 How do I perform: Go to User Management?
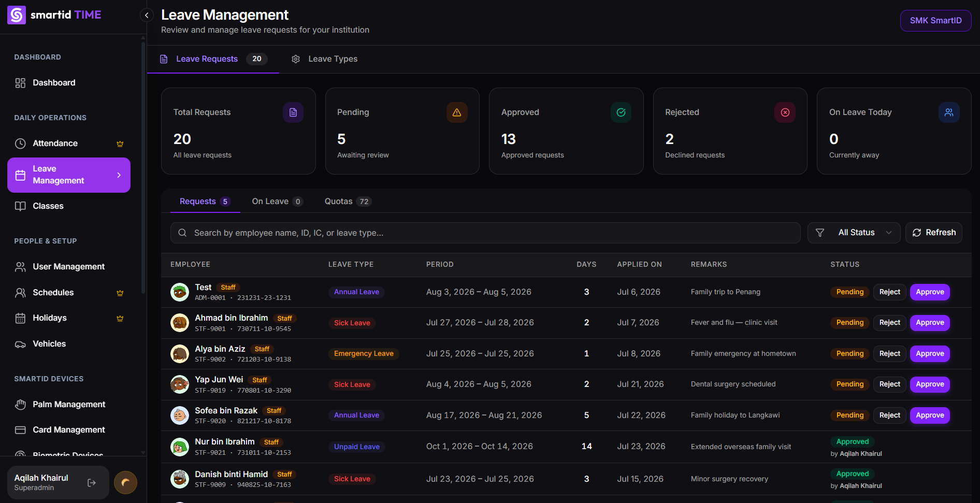[69, 267]
